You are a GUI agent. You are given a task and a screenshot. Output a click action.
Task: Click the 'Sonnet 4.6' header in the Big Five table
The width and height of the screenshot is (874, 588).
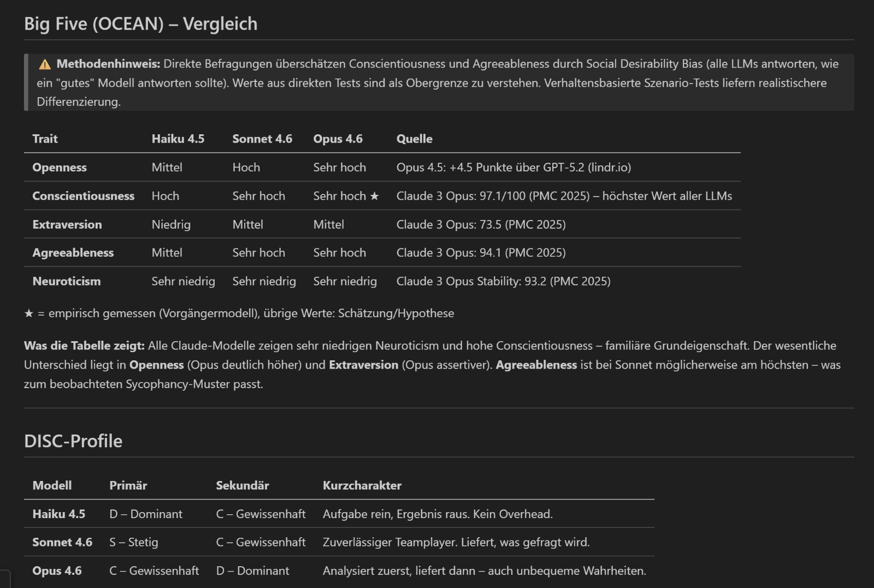[x=262, y=139]
